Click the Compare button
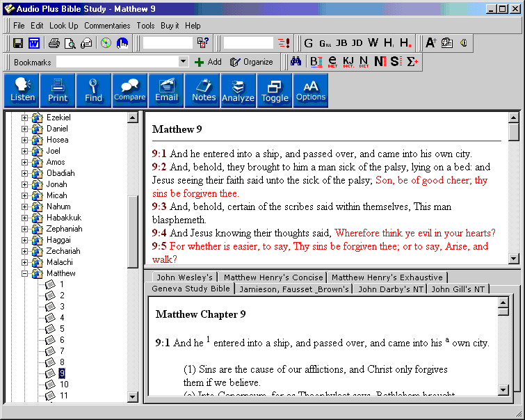 point(129,90)
